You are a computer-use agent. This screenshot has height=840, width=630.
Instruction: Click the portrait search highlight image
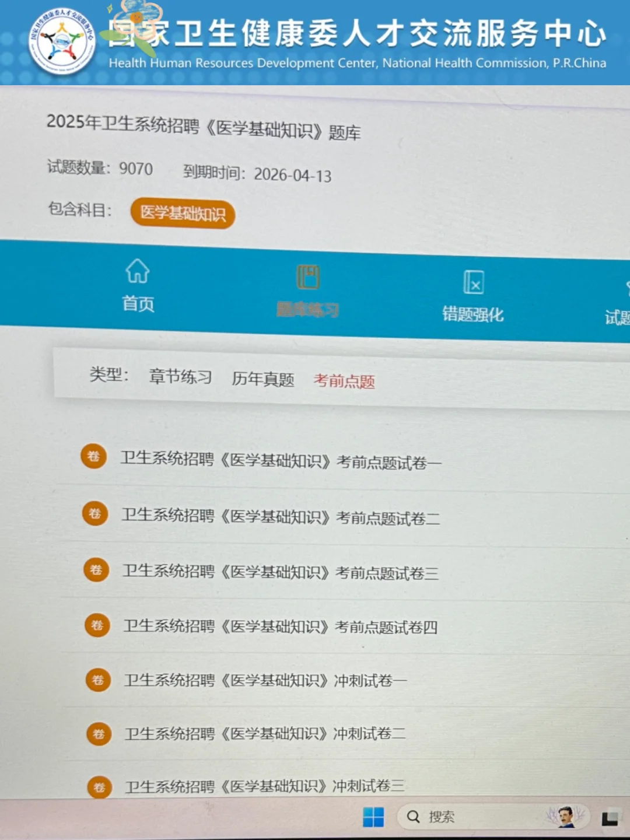click(x=565, y=817)
